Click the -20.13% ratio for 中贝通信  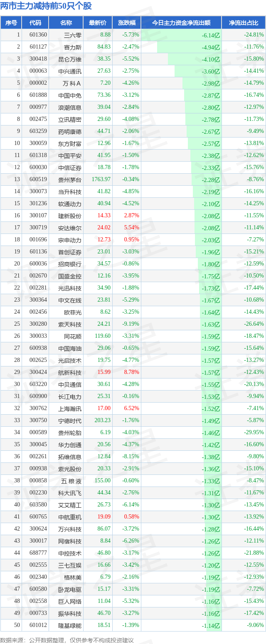coord(254,384)
